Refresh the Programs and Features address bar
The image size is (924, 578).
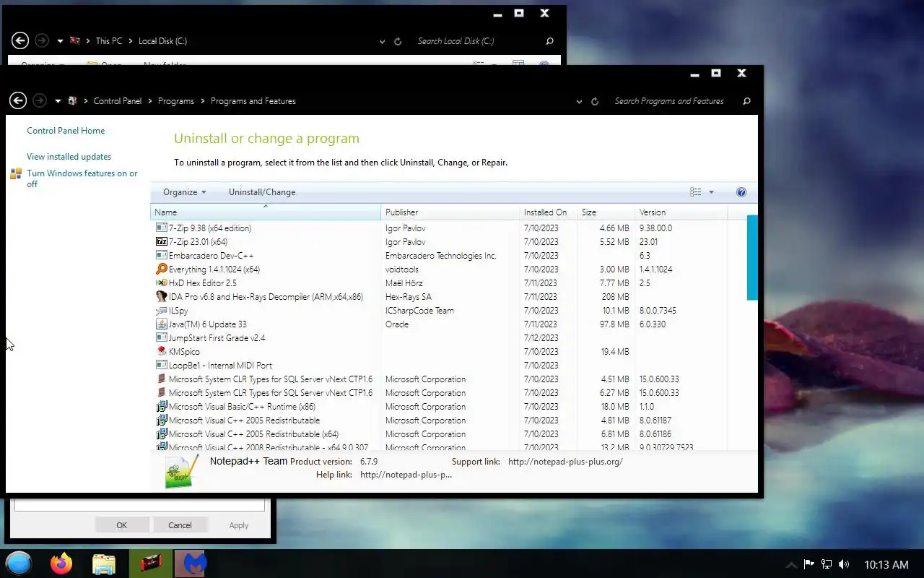(595, 102)
